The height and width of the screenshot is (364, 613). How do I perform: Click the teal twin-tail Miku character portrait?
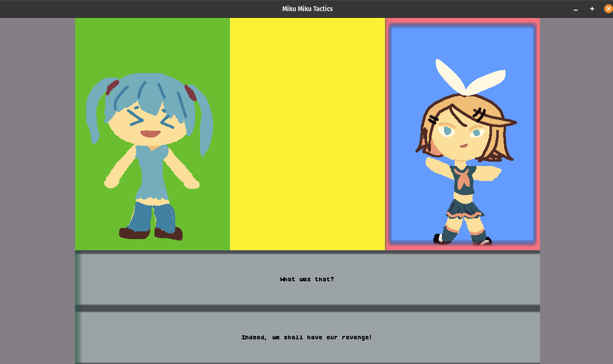click(x=153, y=134)
